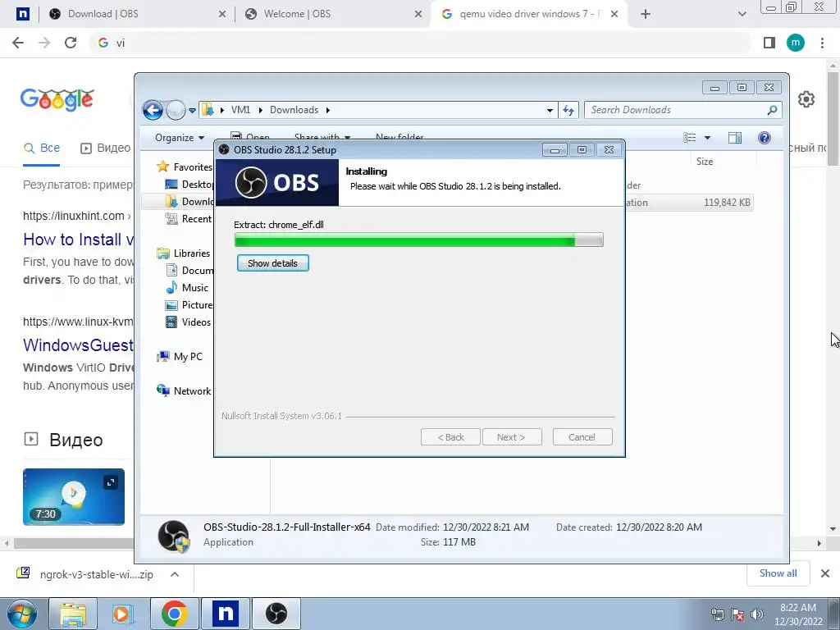Click VM1 in the Explorer address path
Image resolution: width=840 pixels, height=630 pixels.
[240, 110]
